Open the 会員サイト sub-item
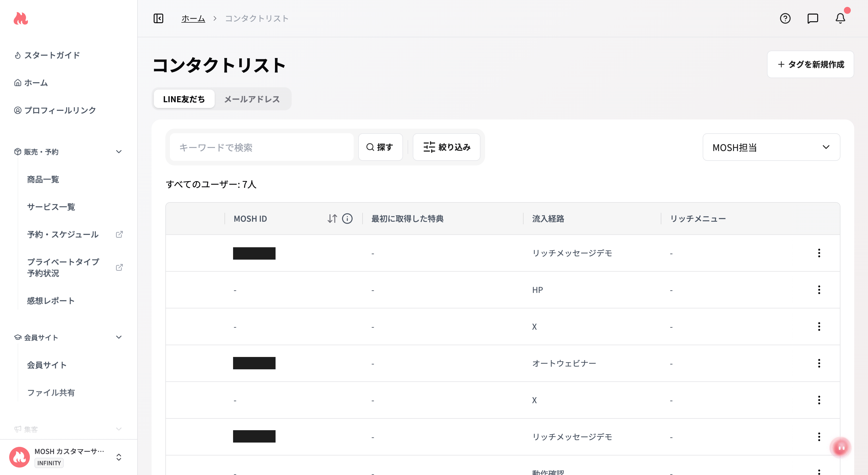The width and height of the screenshot is (868, 475). click(x=47, y=365)
